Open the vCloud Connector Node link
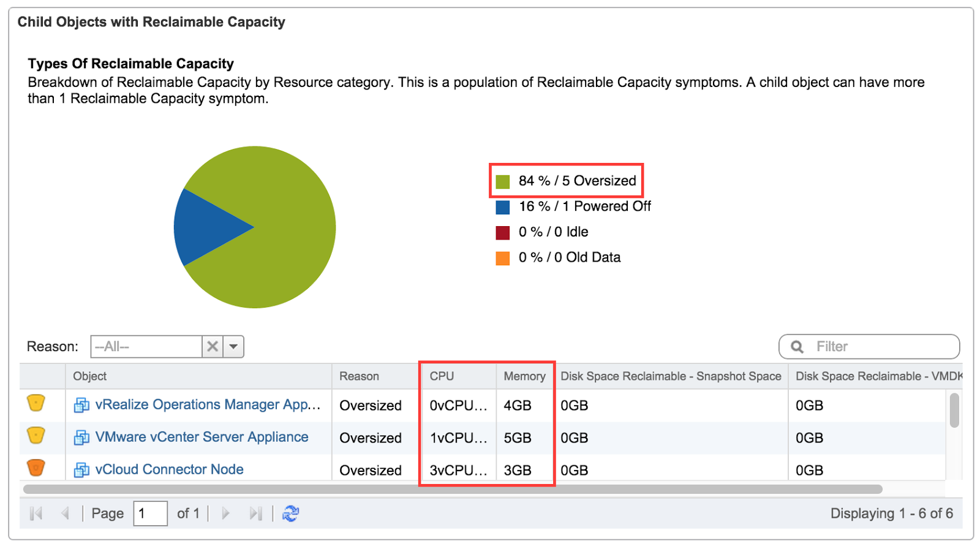This screenshot has width=980, height=546. 170,469
